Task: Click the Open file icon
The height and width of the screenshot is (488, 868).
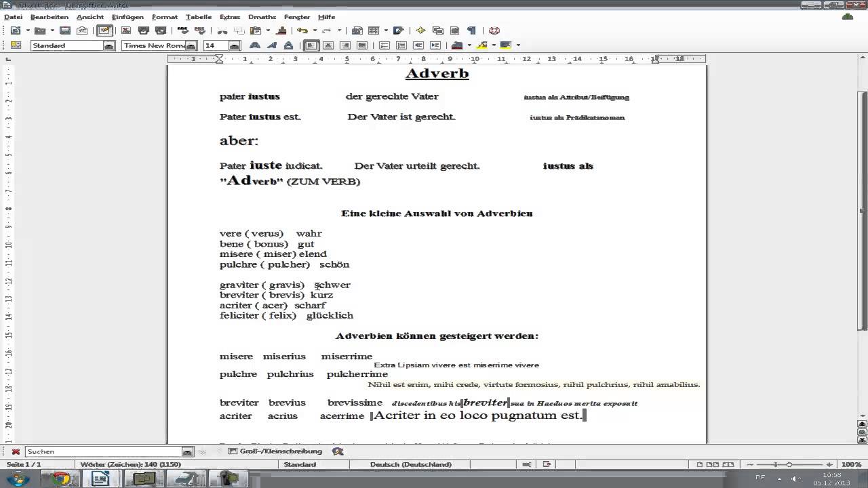Action: (x=40, y=30)
